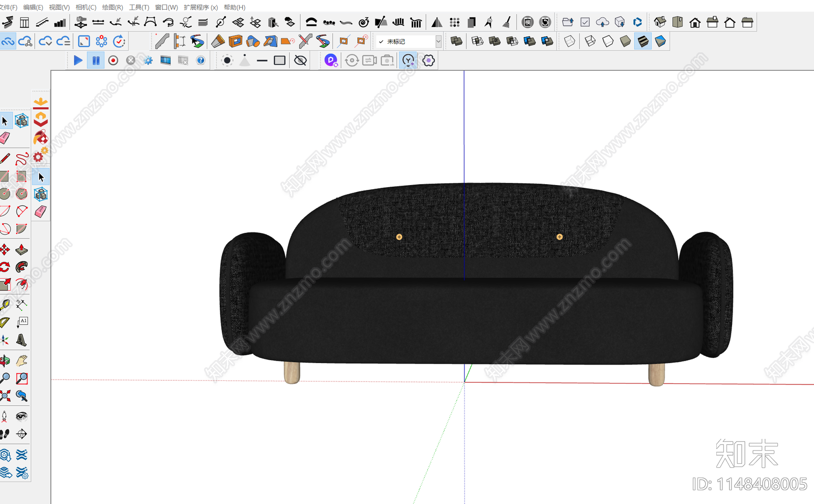Select the Tape Measure tool
814x504 pixels.
[5, 305]
